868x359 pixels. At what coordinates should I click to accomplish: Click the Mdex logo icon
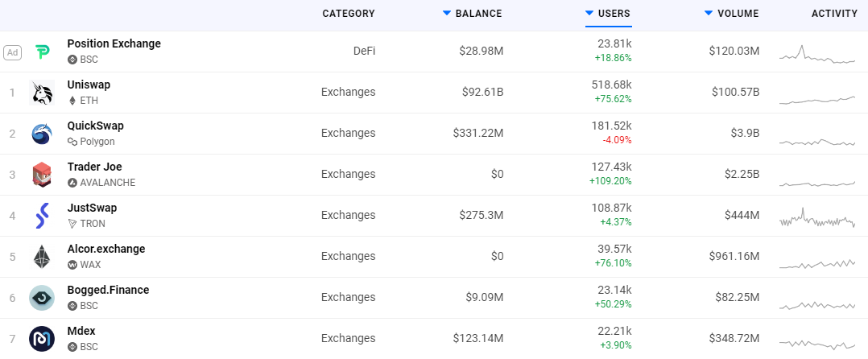(42, 339)
